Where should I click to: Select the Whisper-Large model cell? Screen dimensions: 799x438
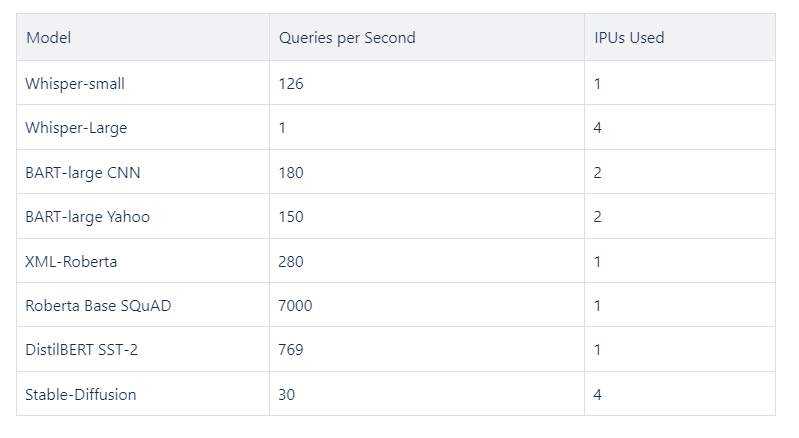point(76,128)
